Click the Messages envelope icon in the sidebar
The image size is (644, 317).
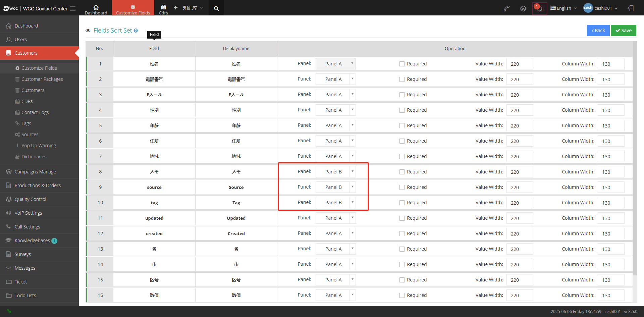pyautogui.click(x=9, y=268)
